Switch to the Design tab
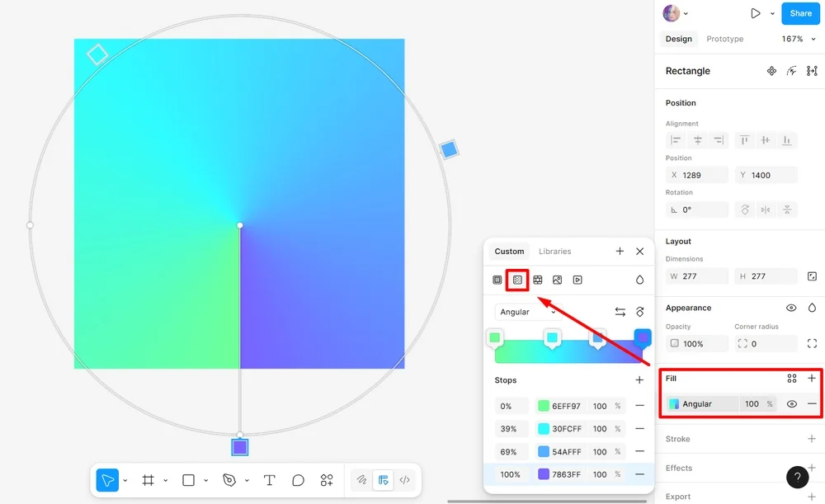Image resolution: width=825 pixels, height=504 pixels. [679, 39]
